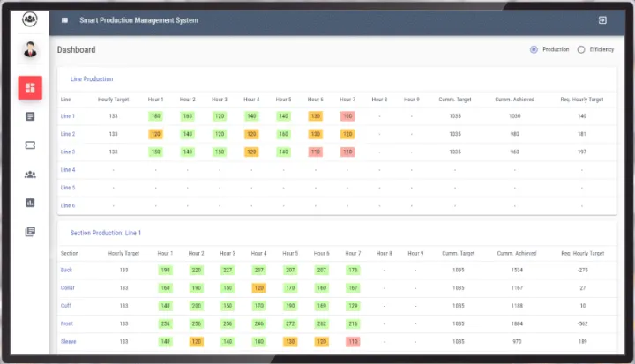635x364 pixels.
Task: Click Cumm. Target header in Line Production
Action: [455, 100]
